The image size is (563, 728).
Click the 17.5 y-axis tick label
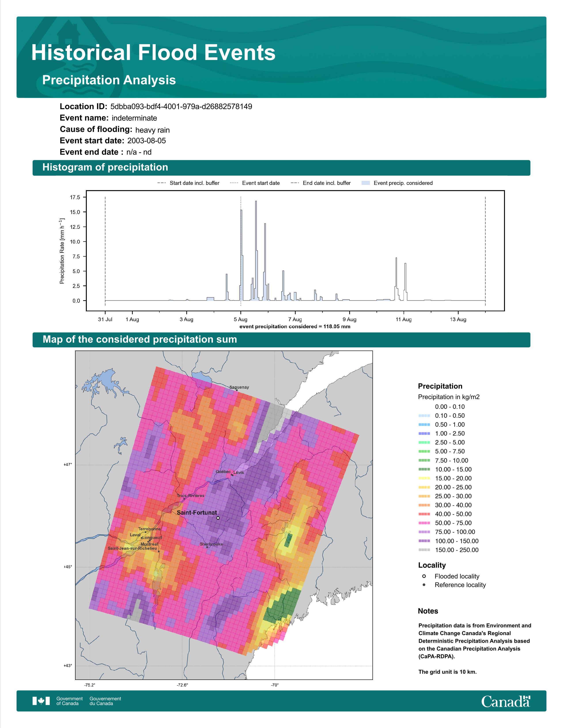pos(75,197)
